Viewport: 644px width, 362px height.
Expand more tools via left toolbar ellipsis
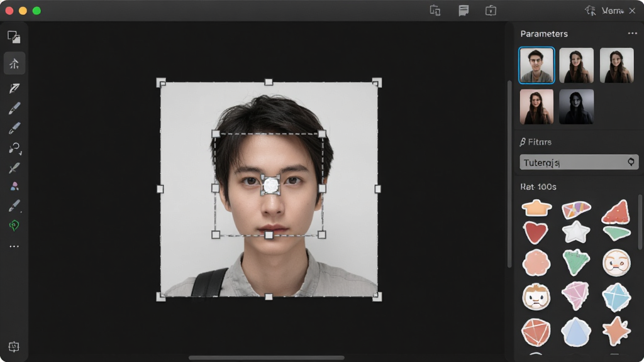click(x=14, y=246)
